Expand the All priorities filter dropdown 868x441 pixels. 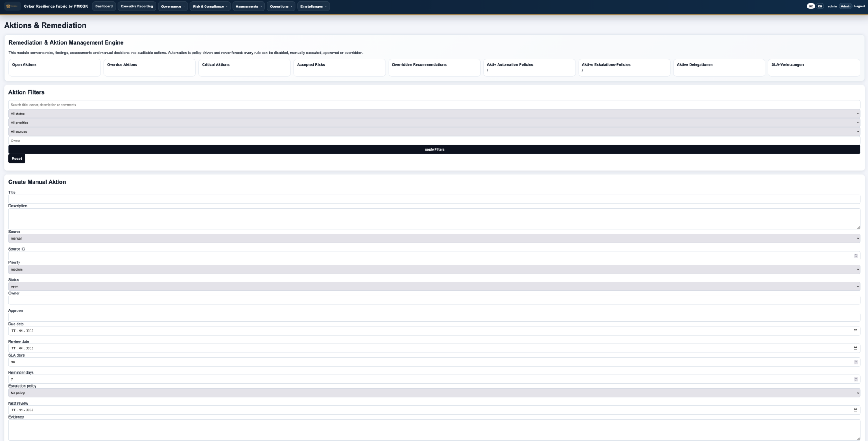pyautogui.click(x=434, y=123)
